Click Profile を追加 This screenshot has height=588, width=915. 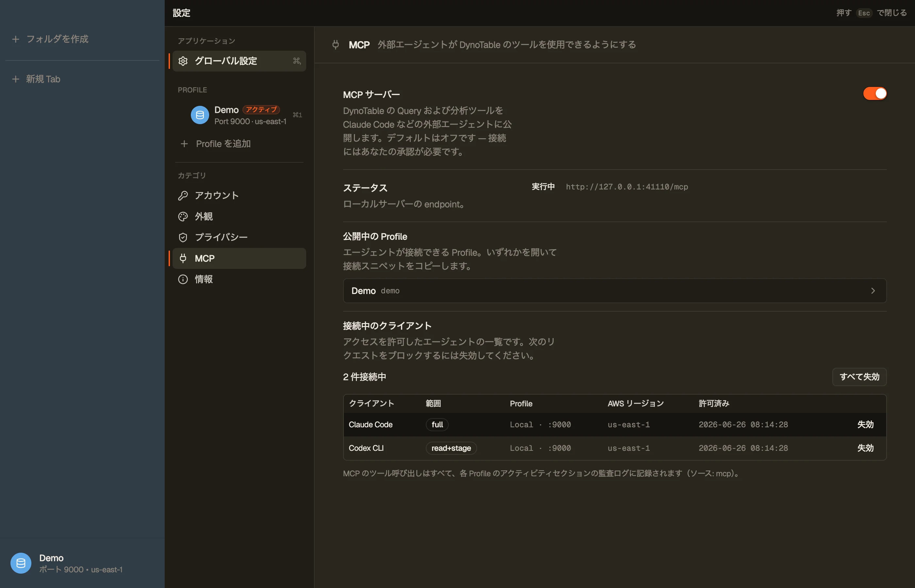(223, 144)
